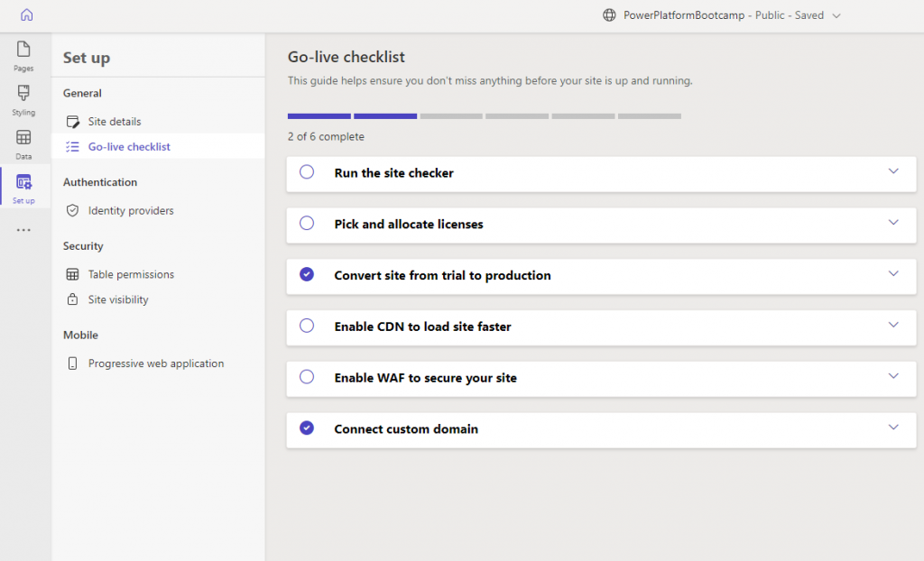Open the more options ellipsis in sidebar
924x561 pixels.
(23, 230)
